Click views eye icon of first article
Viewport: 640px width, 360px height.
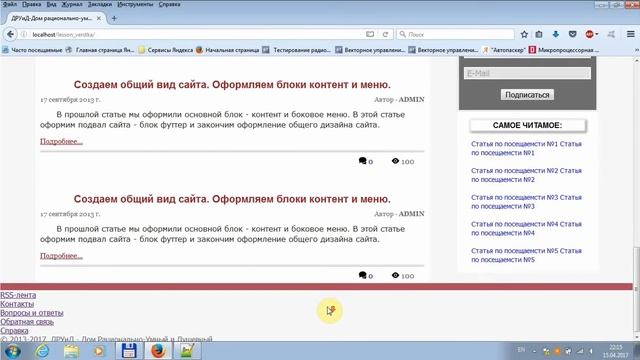pos(395,161)
